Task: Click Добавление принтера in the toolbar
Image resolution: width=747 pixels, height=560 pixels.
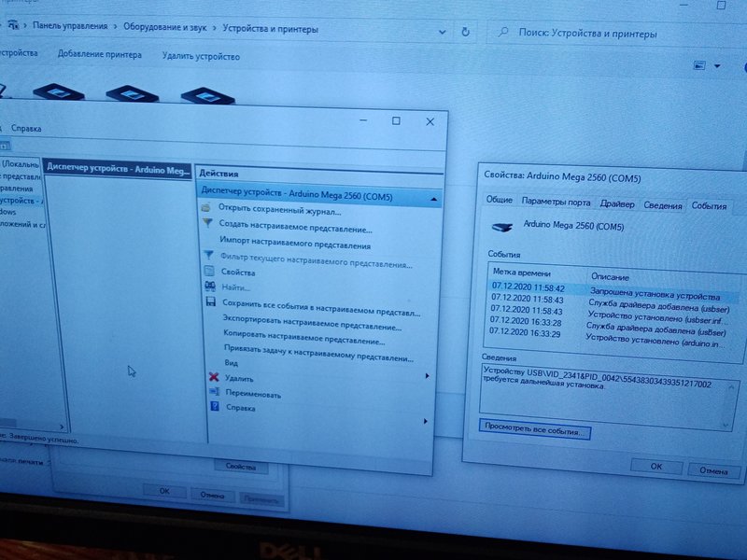Action: (x=100, y=55)
